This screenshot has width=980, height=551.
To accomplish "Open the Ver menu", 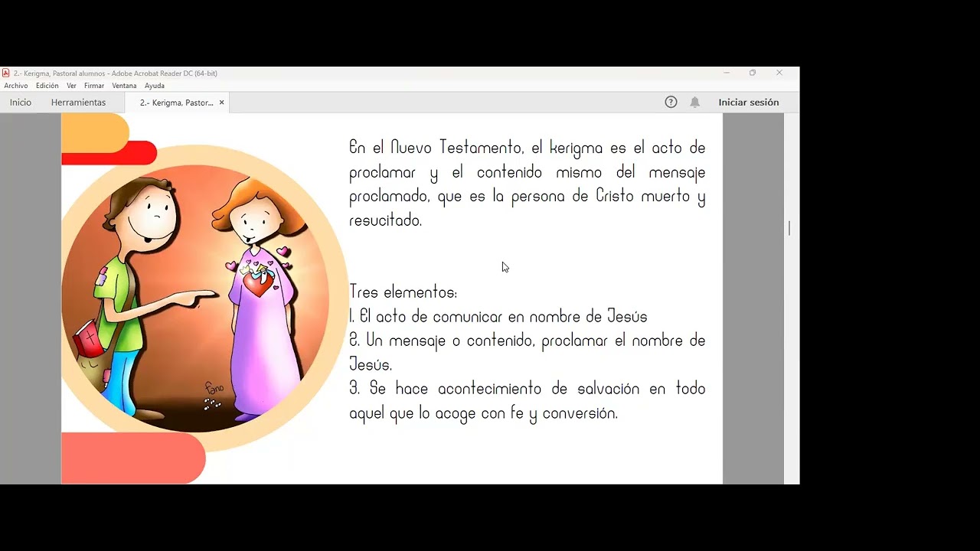I will coord(71,86).
